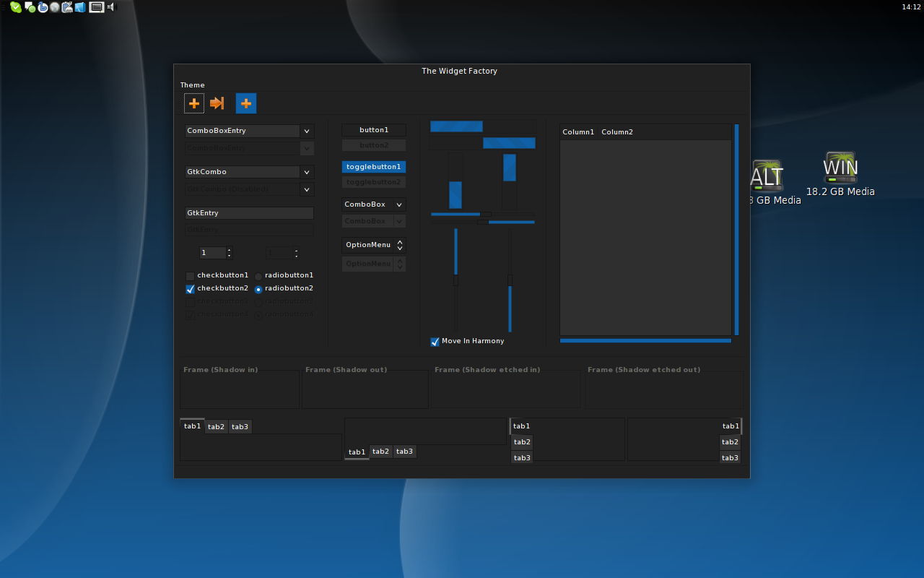Click the blue box with arrow panel icon
The width and height of the screenshot is (924, 578).
tap(80, 7)
